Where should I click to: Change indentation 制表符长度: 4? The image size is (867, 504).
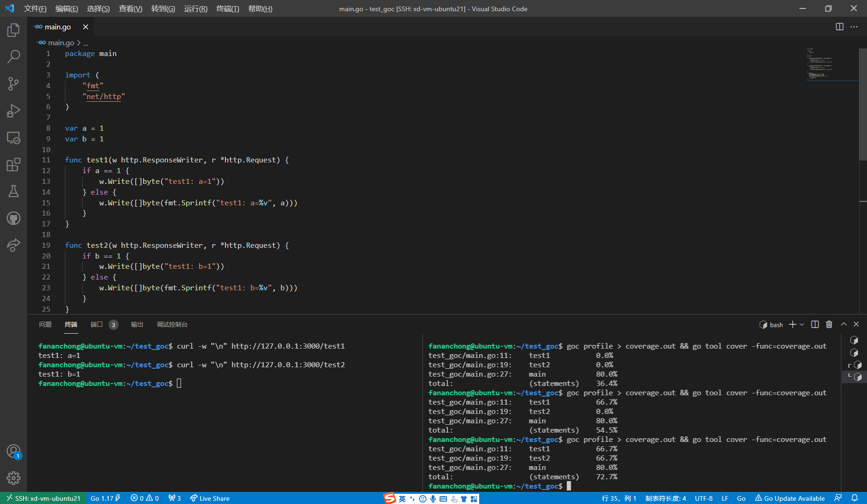665,498
